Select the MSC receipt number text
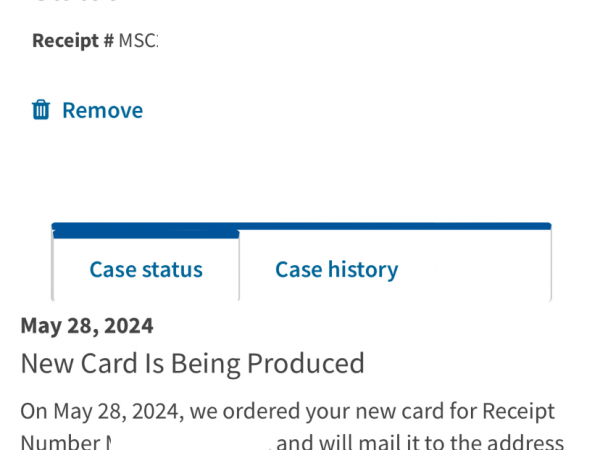600x450 pixels. click(138, 41)
